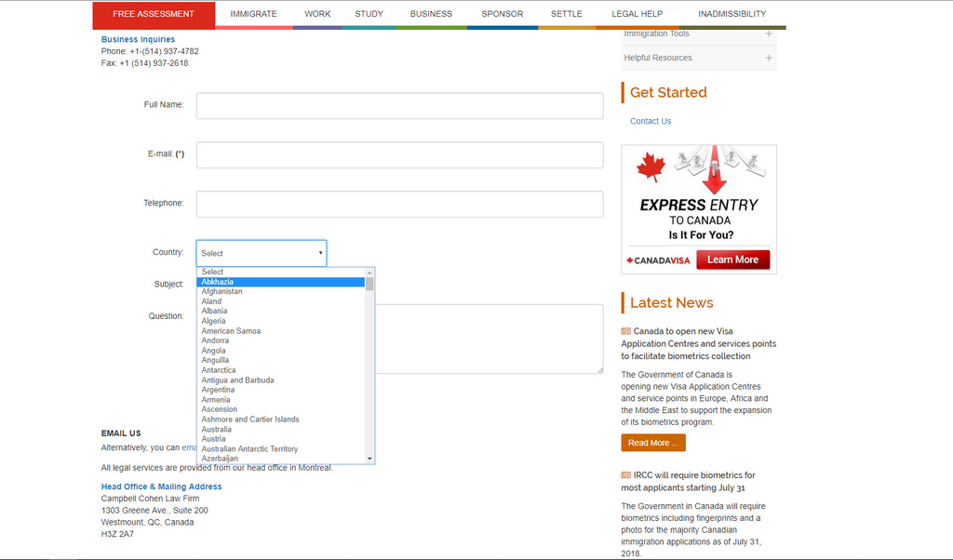The image size is (953, 560).
Task: Click Head Office & Mailing Address heading
Action: coord(161,487)
